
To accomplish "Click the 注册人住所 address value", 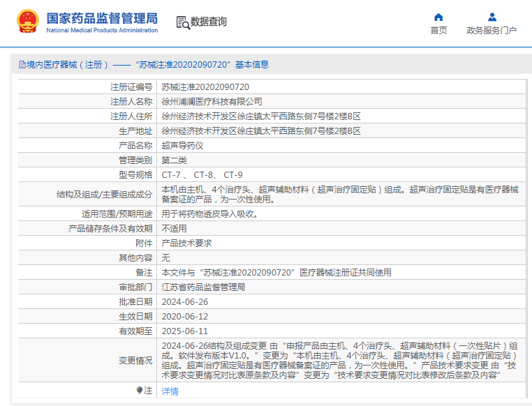I will [261, 116].
